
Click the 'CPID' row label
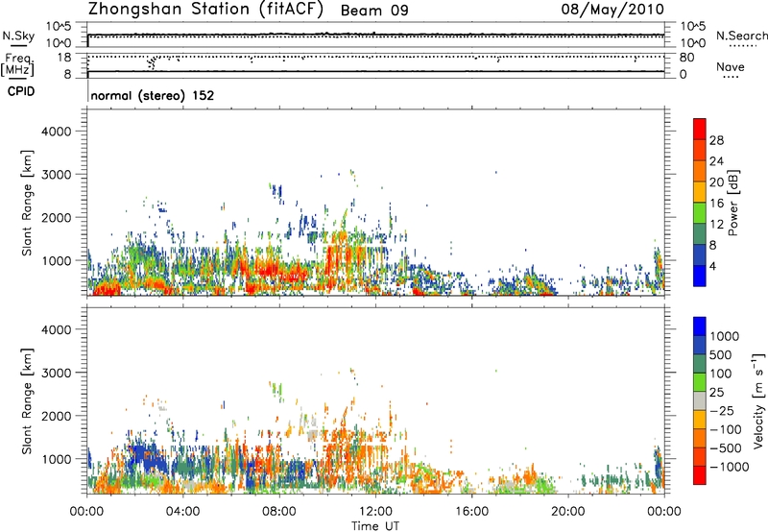tap(21, 91)
